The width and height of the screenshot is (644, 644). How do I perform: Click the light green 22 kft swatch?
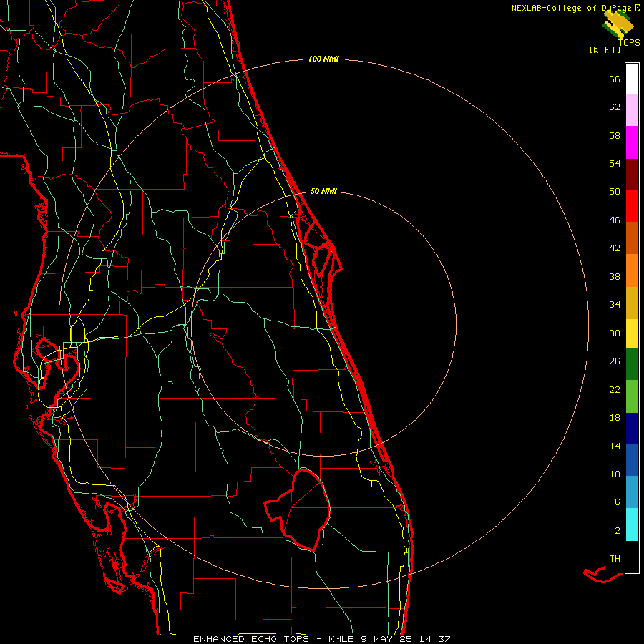632,396
